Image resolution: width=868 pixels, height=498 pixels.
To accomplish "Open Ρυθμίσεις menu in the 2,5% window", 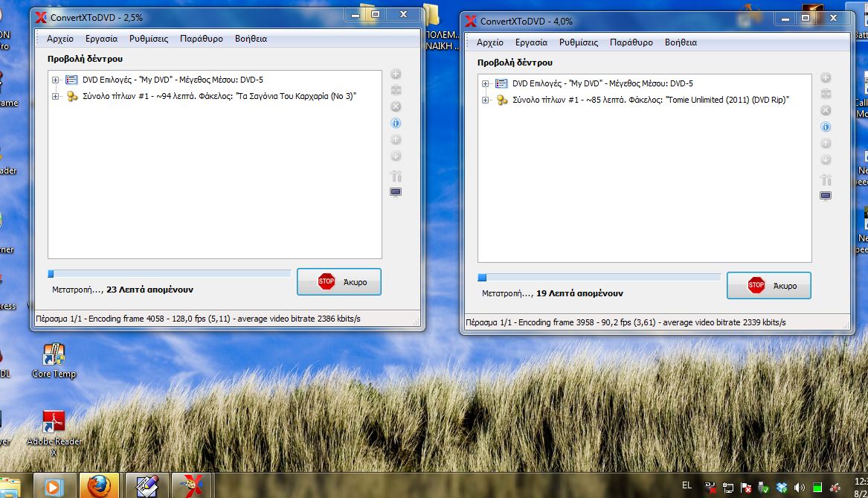I will click(x=149, y=39).
